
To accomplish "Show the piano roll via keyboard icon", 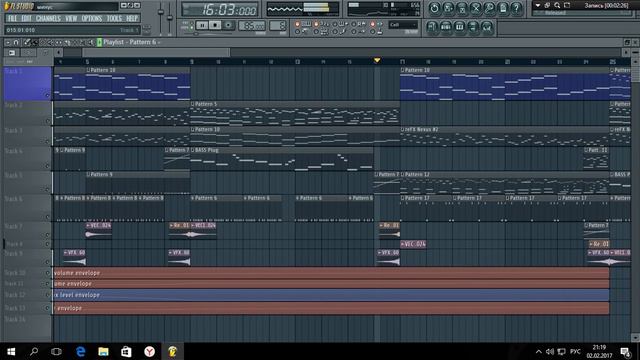I will point(460,27).
